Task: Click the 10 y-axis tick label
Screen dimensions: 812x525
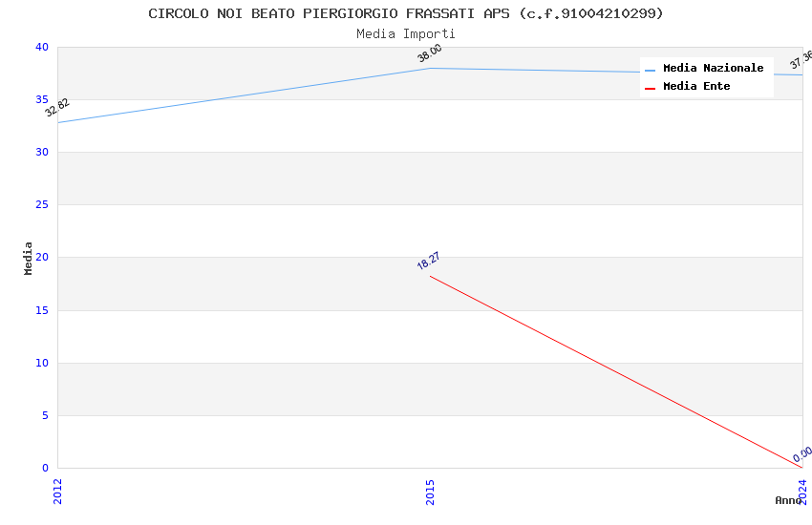Action: pos(41,363)
